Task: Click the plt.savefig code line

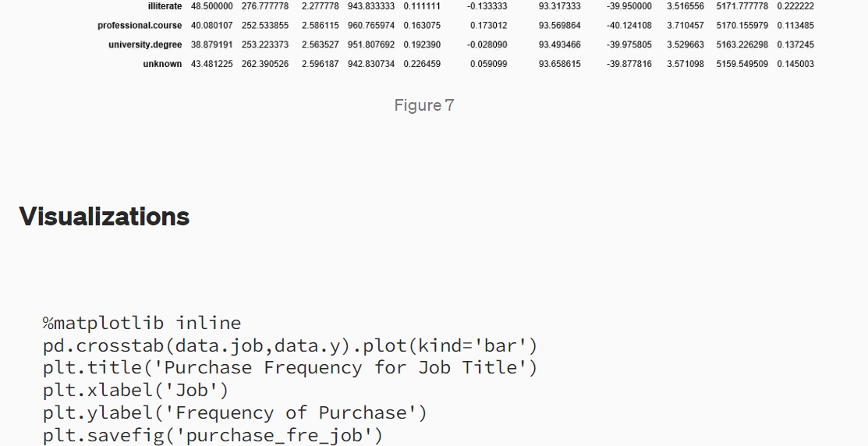Action: pos(213,435)
